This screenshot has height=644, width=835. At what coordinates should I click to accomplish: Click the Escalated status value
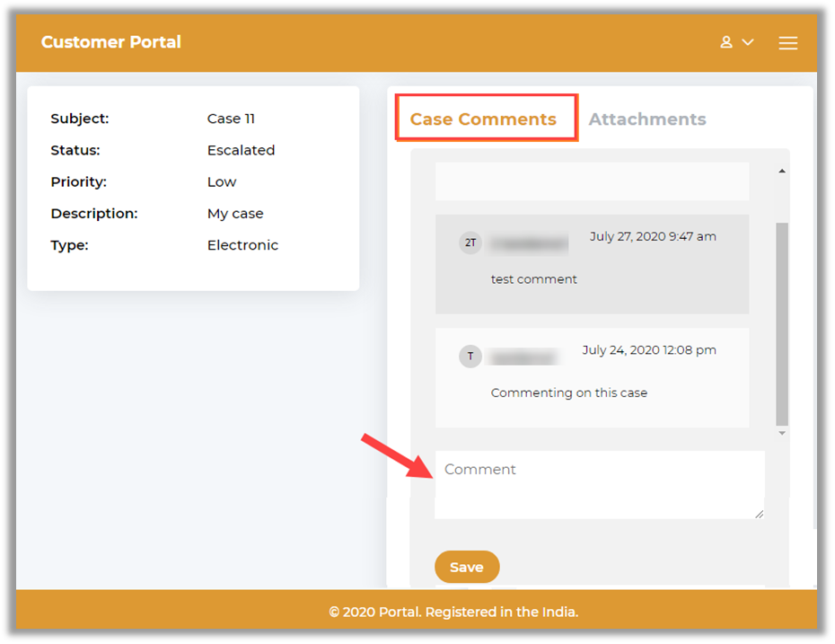click(x=241, y=150)
